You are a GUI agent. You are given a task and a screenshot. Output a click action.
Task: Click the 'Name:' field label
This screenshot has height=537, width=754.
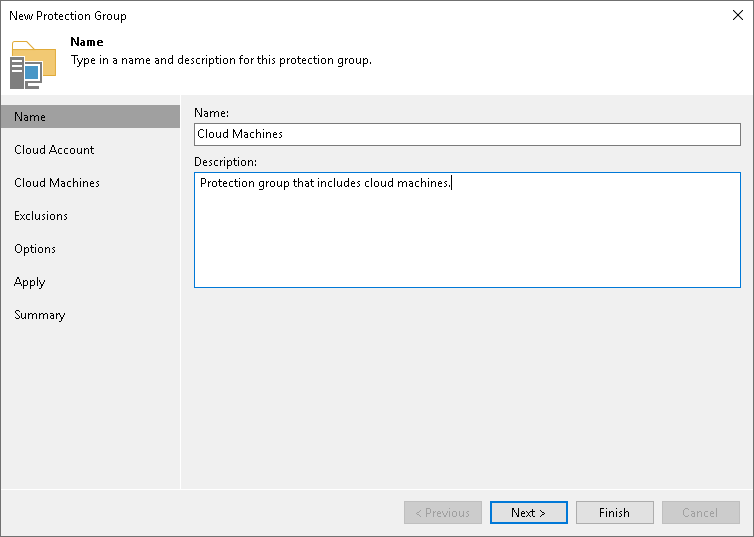[x=211, y=113]
